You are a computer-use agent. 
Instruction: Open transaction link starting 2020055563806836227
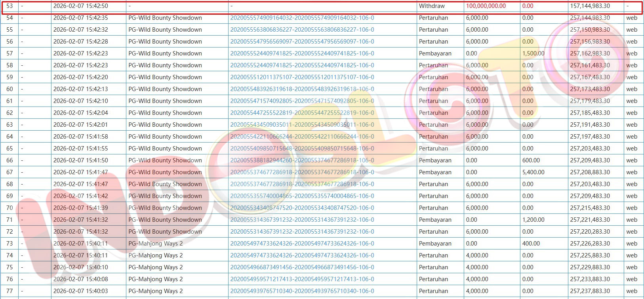(x=302, y=30)
